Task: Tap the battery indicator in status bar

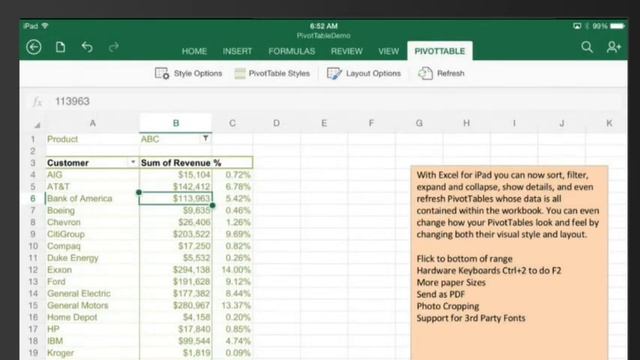Action: (x=617, y=26)
